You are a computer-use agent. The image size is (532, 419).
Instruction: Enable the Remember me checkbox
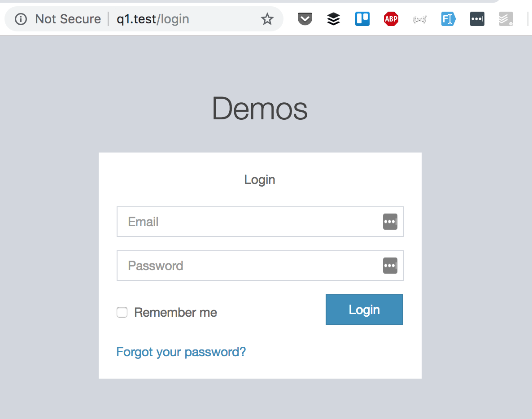[122, 312]
